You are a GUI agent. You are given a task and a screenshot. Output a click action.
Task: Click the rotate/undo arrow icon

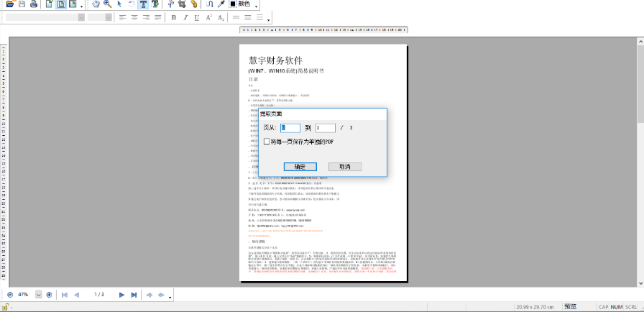point(132,4)
